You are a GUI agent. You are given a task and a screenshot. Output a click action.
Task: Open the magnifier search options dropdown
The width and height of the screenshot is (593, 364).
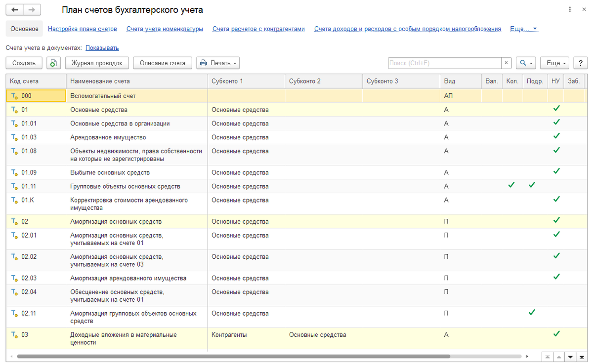coord(526,63)
